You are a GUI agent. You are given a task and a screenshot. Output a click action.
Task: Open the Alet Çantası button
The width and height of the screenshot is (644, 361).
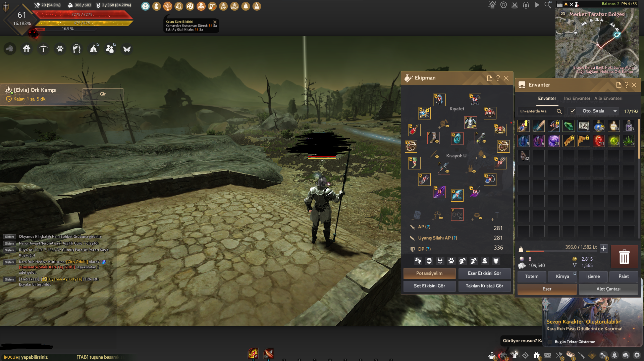point(608,289)
